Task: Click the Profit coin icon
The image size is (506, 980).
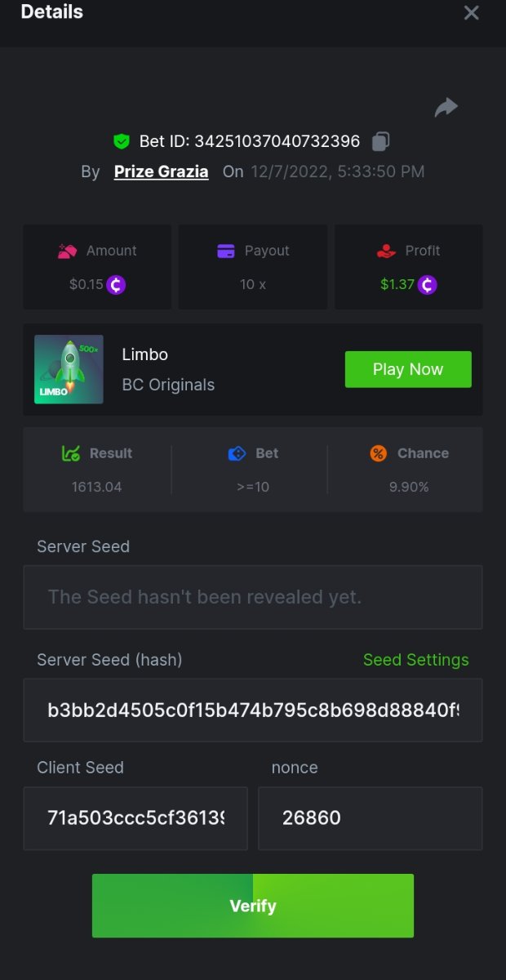Action: [428, 285]
